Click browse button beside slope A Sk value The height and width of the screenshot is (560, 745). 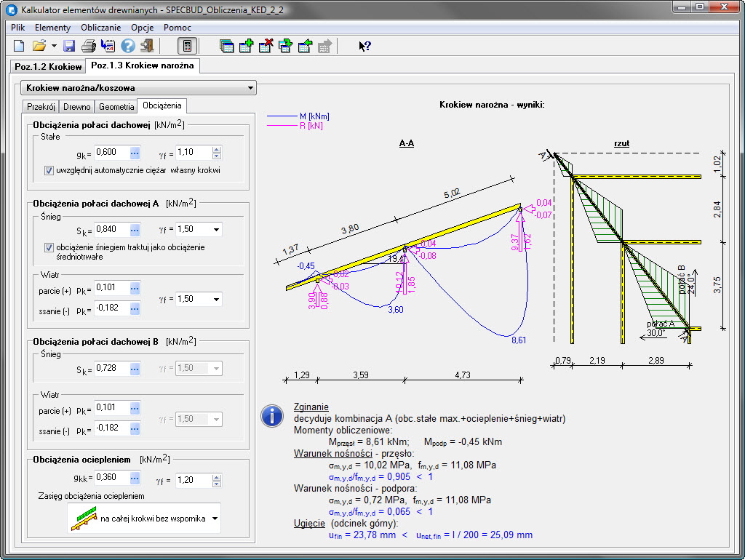point(135,230)
